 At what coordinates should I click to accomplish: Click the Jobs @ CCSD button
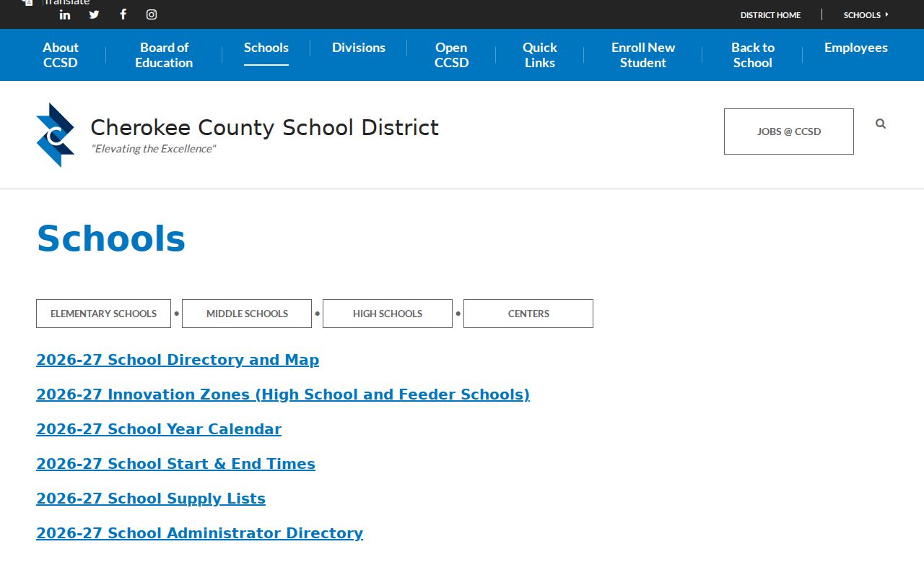[x=789, y=131]
